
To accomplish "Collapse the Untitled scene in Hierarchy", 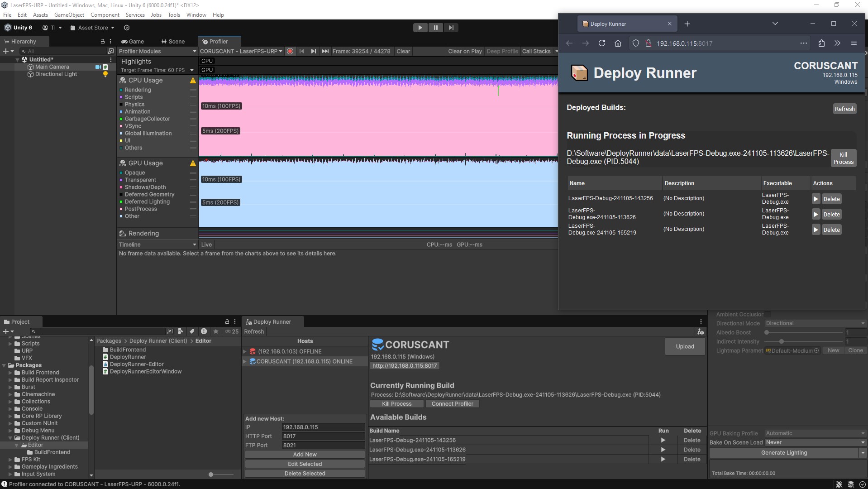I will (x=17, y=59).
